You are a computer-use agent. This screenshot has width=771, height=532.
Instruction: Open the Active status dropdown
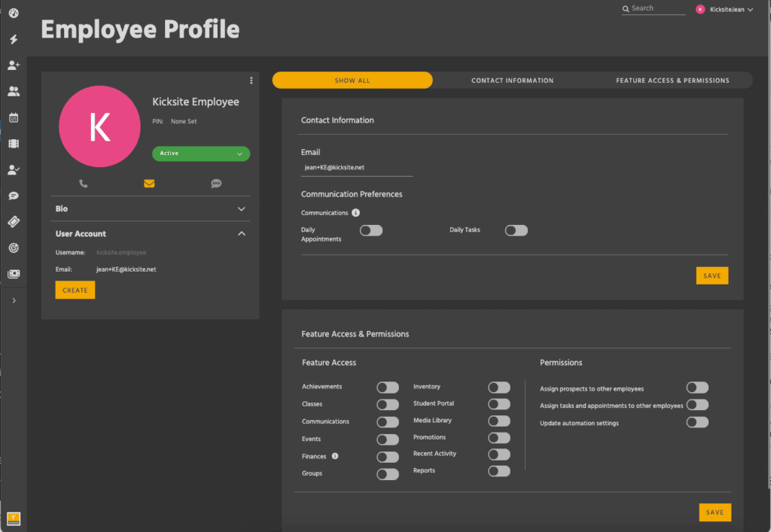201,154
